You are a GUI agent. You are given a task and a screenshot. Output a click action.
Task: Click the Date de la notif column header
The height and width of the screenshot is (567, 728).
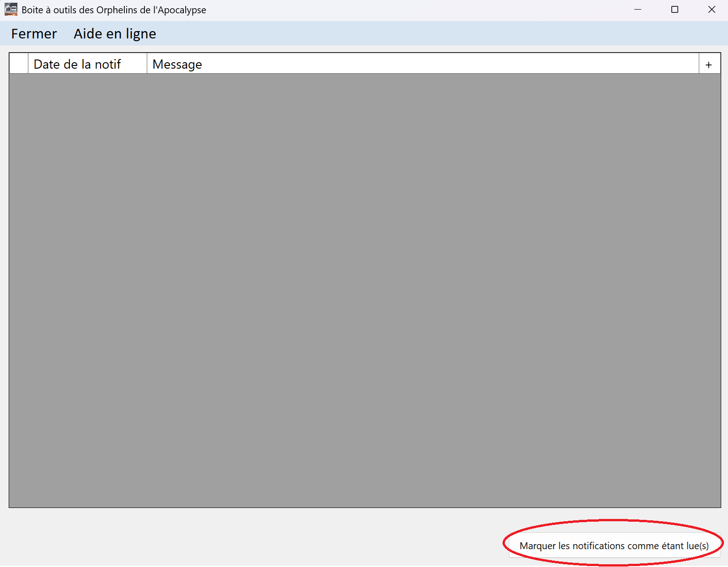pos(87,64)
